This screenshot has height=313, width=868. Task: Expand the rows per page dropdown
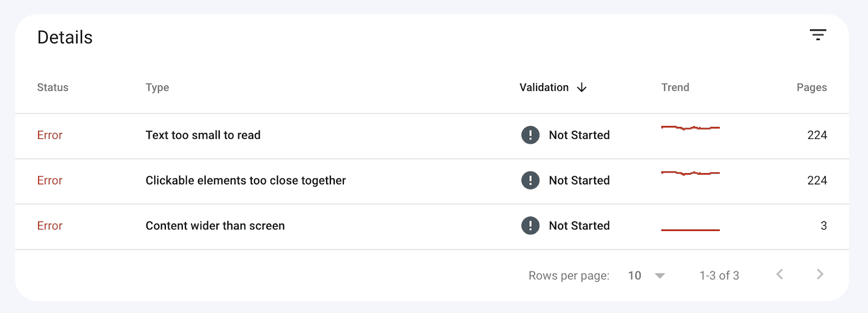[x=660, y=276]
